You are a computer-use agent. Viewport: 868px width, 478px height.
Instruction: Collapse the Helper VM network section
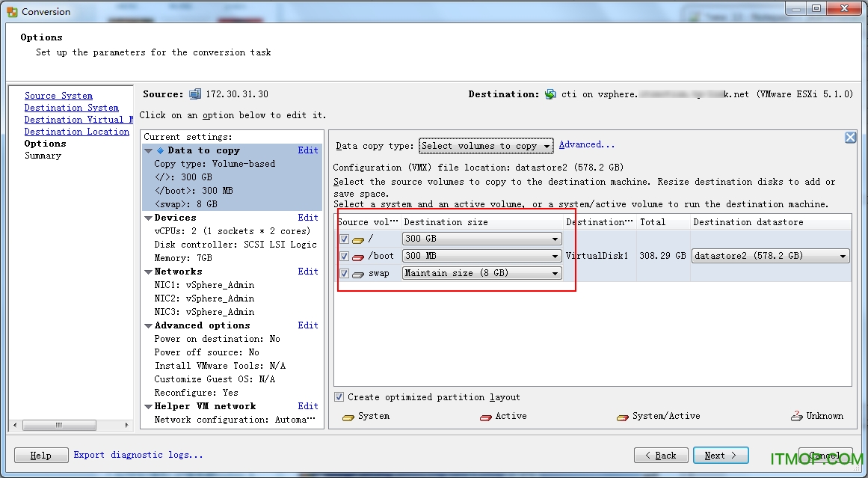click(x=148, y=406)
